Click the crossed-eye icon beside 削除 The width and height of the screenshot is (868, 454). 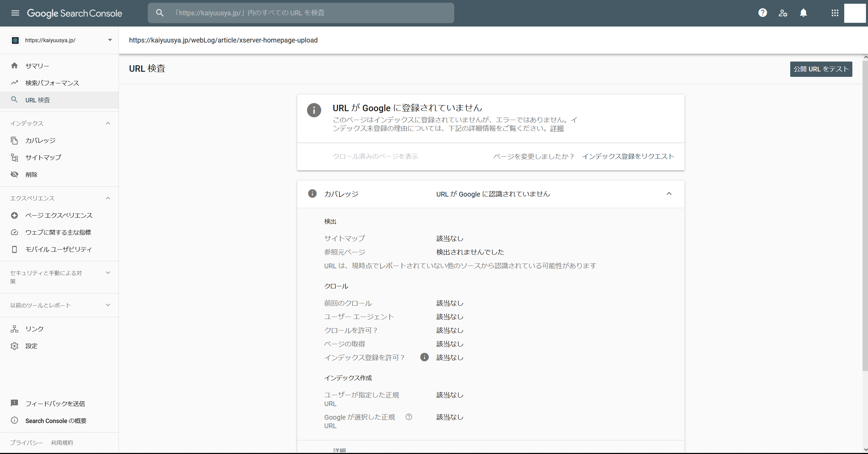pos(14,174)
